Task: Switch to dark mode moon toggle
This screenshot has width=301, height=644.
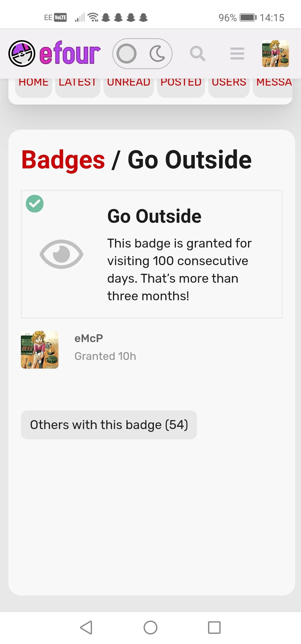Action: tap(157, 54)
